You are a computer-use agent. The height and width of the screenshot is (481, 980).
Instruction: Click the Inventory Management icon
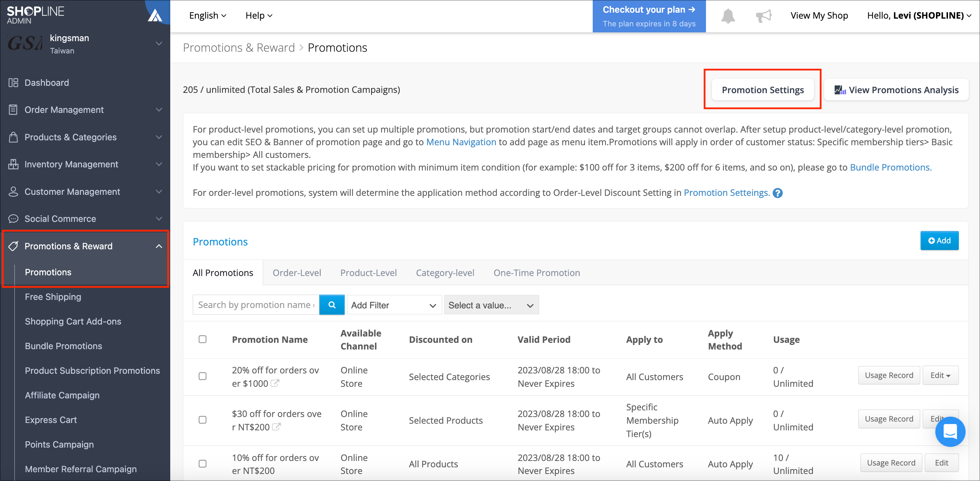[13, 164]
